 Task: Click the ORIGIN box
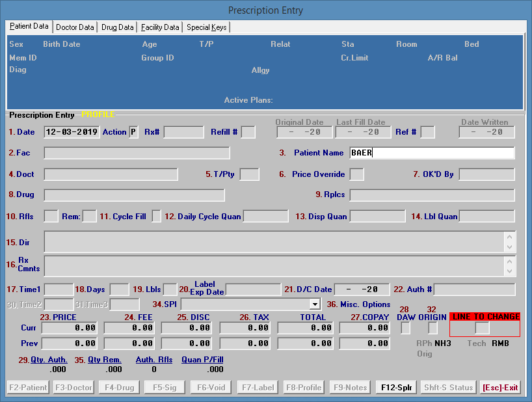click(x=432, y=328)
